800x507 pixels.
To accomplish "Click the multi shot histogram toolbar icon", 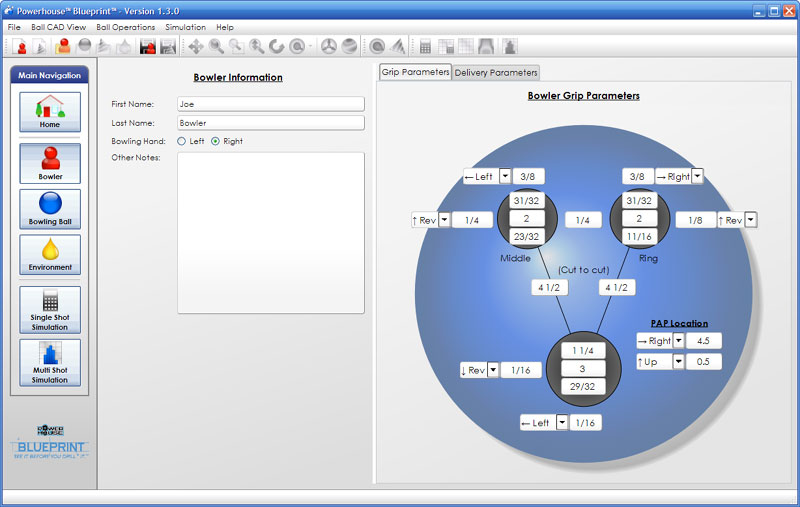I will point(509,46).
